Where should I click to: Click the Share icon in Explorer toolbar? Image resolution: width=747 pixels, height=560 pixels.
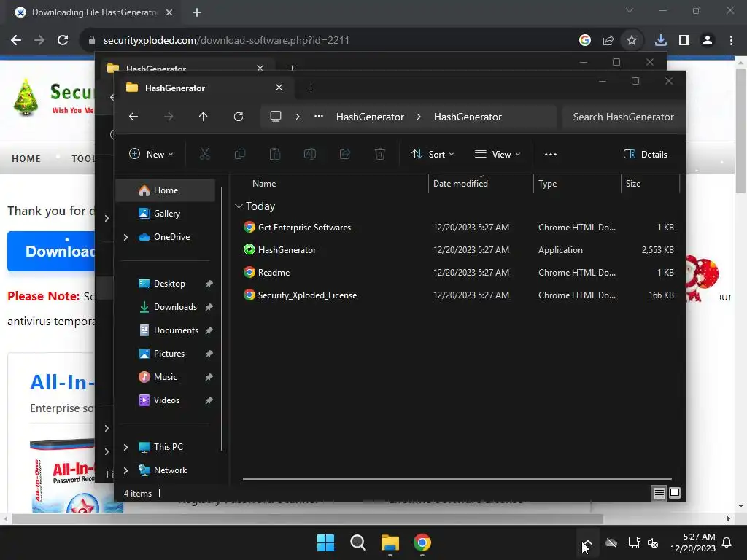345,155
